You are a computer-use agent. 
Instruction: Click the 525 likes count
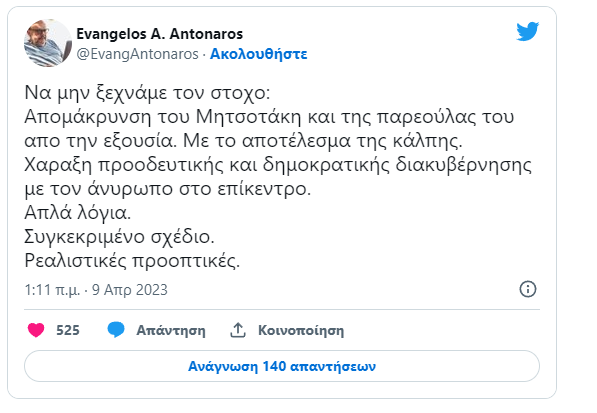click(68, 330)
